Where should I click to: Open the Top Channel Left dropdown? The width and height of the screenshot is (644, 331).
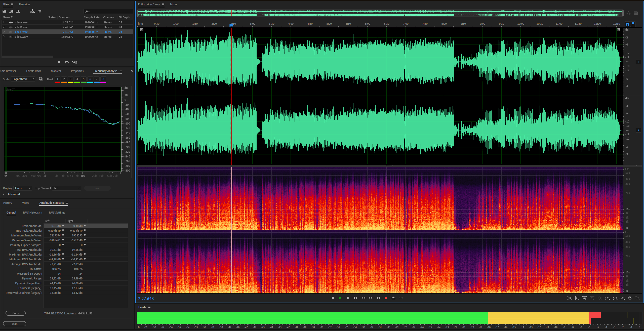67,188
